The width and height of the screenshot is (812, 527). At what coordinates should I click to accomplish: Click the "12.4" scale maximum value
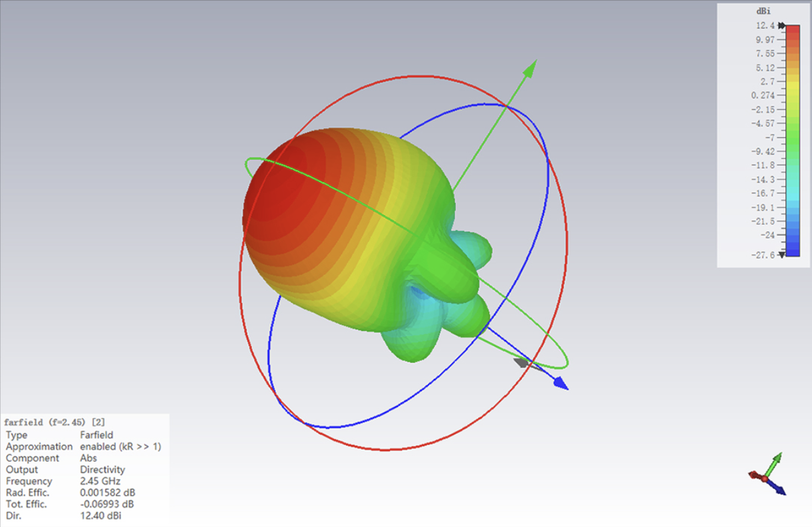pyautogui.click(x=765, y=25)
